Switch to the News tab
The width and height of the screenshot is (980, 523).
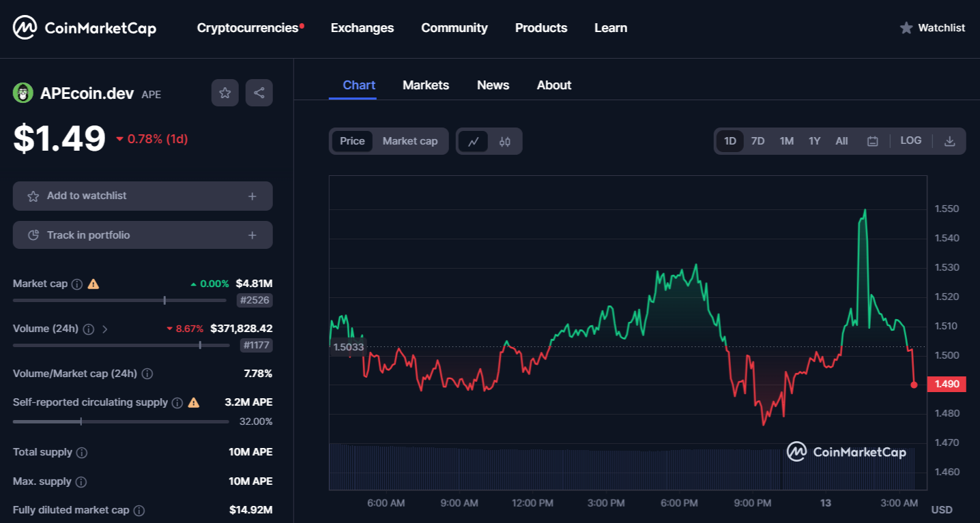click(x=493, y=85)
